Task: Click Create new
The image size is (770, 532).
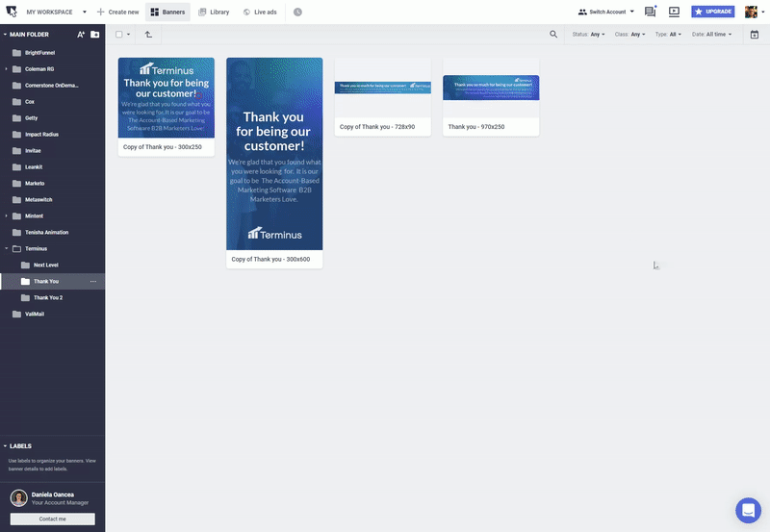Action: pos(117,12)
